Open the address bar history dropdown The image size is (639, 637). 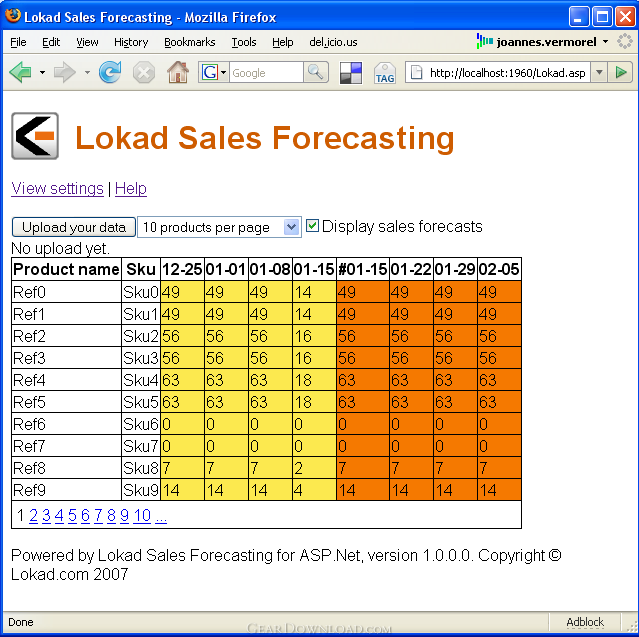[599, 73]
